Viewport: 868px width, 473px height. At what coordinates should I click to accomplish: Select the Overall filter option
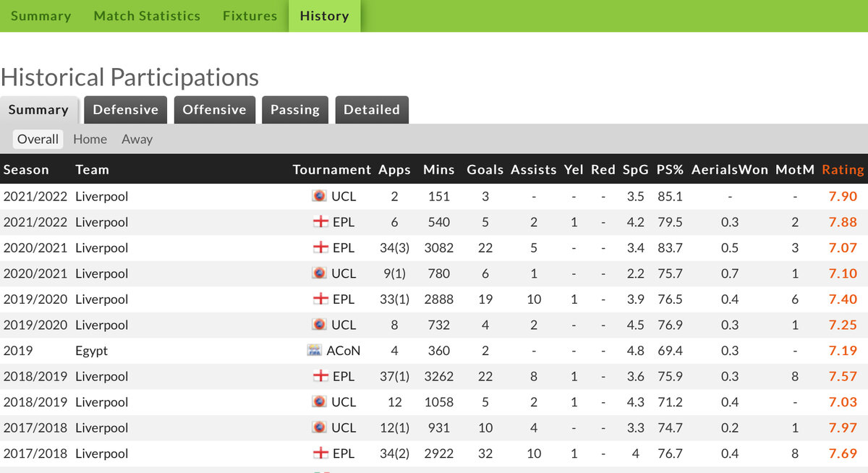tap(38, 140)
